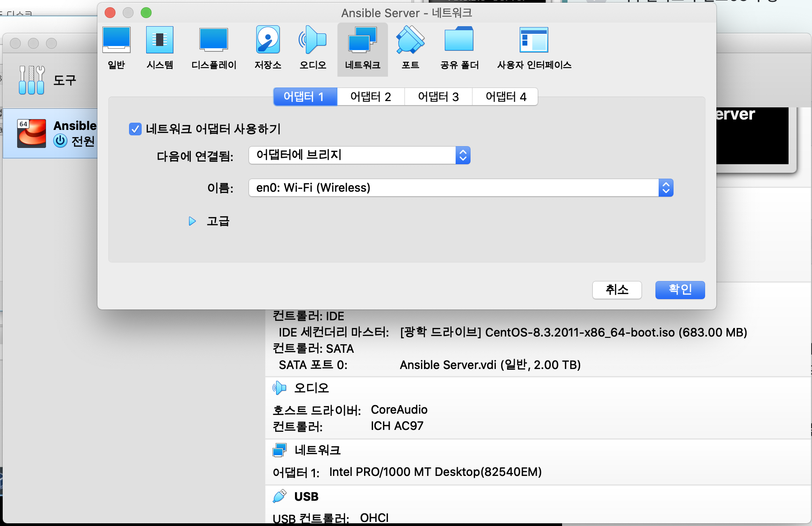This screenshot has height=526, width=812.
Task: Click the 도구 (Tools) label in Manager sidebar
Action: click(65, 80)
